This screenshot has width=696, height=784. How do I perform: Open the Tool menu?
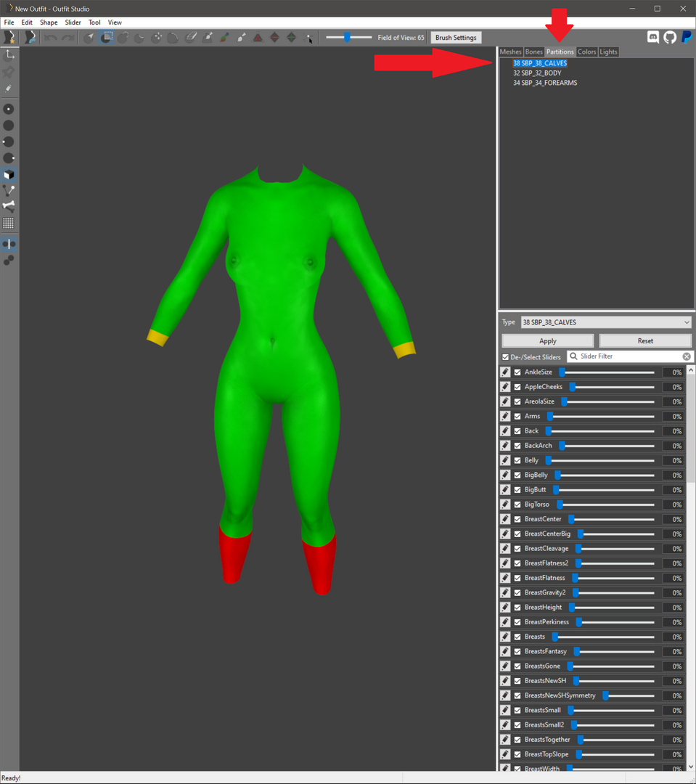tap(94, 23)
